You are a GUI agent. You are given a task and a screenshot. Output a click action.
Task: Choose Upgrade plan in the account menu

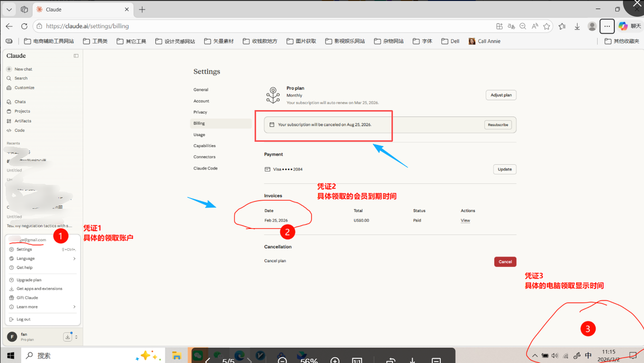coord(42,280)
